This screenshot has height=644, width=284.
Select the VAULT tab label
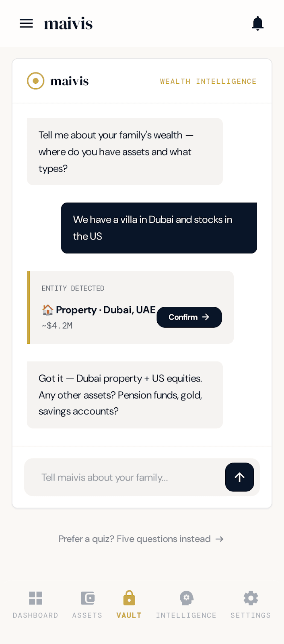[129, 615]
